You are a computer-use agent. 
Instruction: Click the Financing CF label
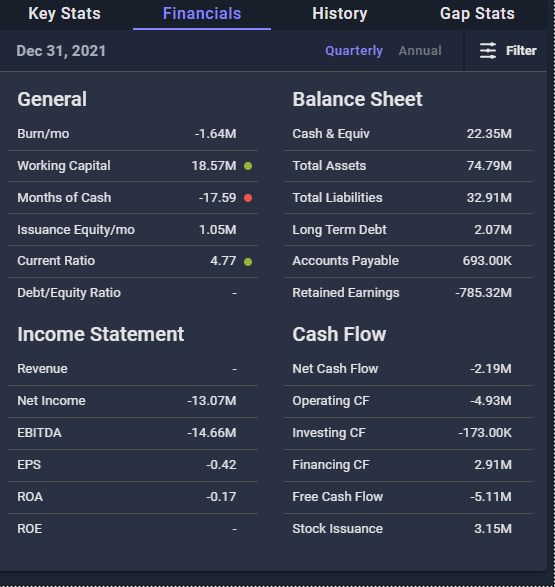point(331,465)
